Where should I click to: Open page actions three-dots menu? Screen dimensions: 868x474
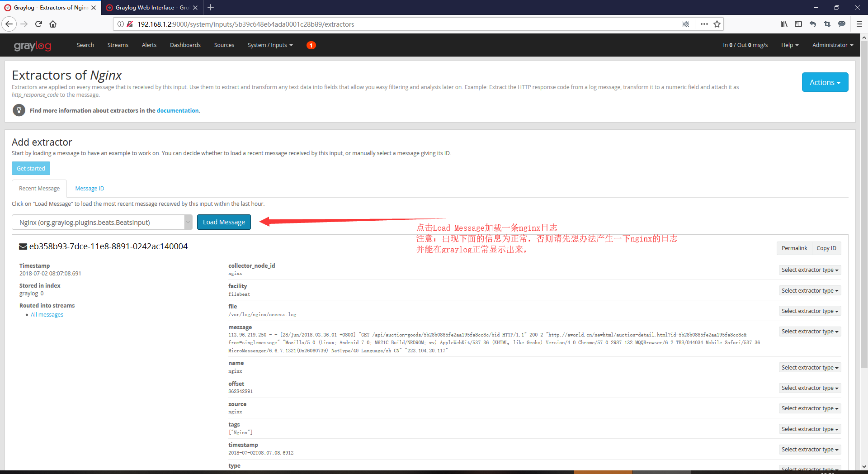point(704,24)
